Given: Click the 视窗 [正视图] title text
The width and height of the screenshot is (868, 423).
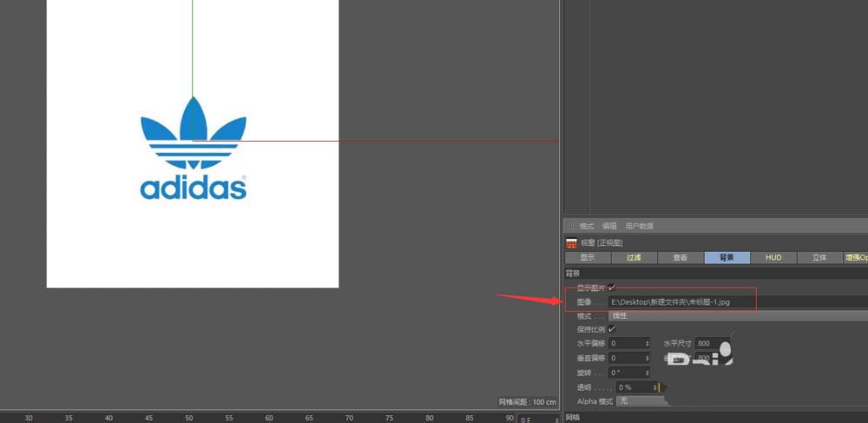Looking at the screenshot, I should [602, 243].
